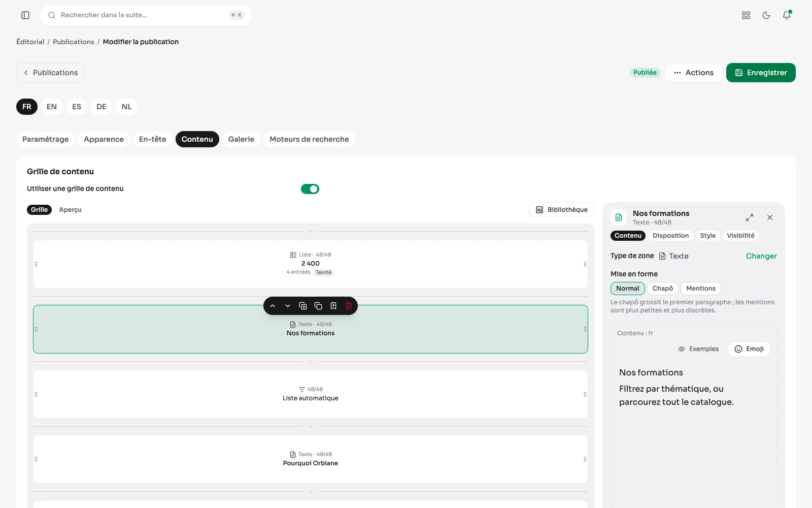Open the Actions menu
Screen dimensions: 812x508
(x=693, y=73)
